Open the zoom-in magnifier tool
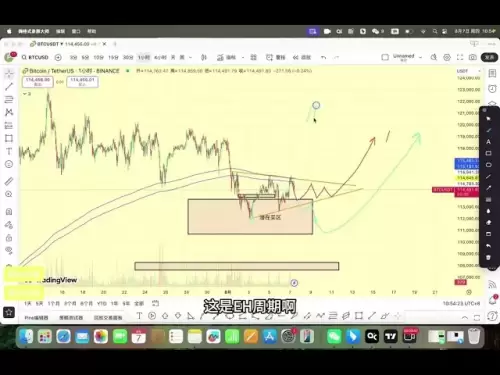Image resolution: width=500 pixels, height=375 pixels. point(9,194)
